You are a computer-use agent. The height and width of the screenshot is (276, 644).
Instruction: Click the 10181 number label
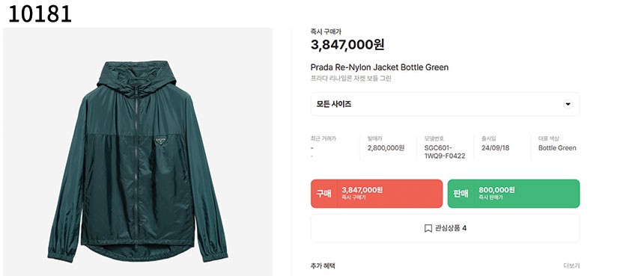(40, 13)
